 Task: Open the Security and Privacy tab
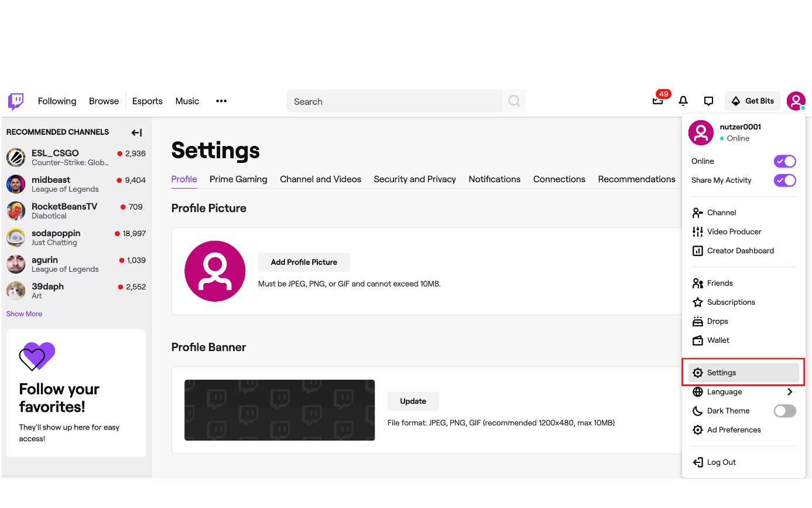pos(415,179)
